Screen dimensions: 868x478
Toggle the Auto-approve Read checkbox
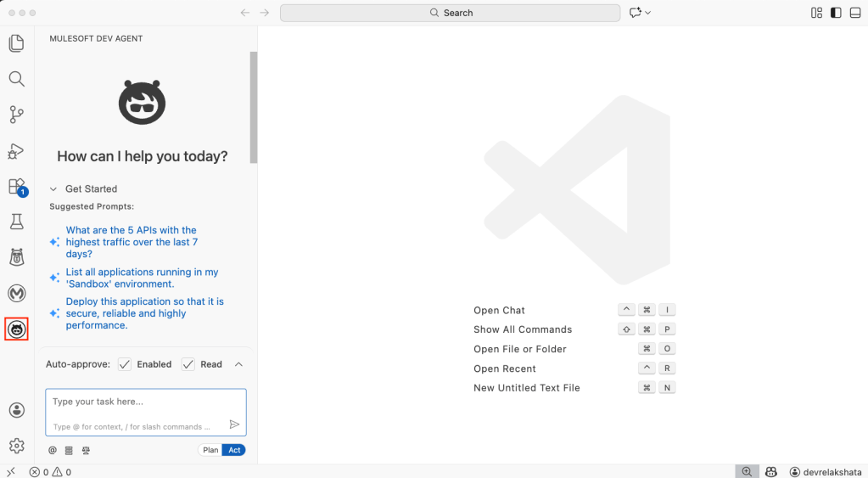(188, 364)
